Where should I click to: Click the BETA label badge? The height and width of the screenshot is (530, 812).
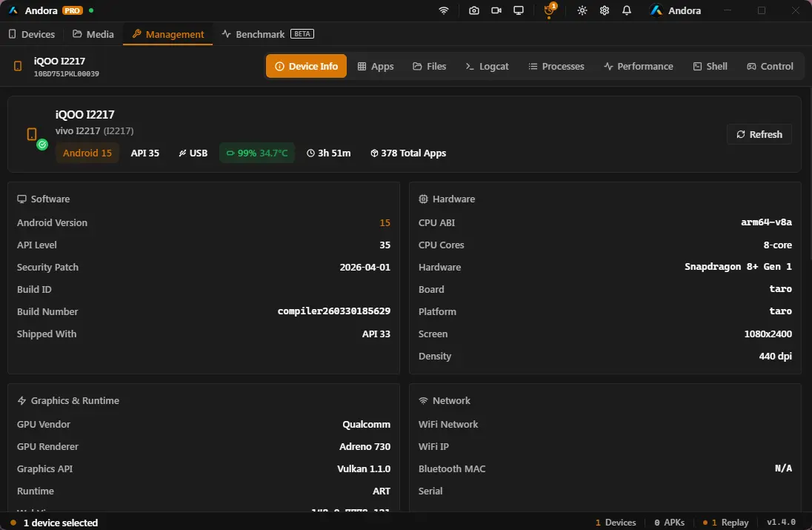point(302,33)
